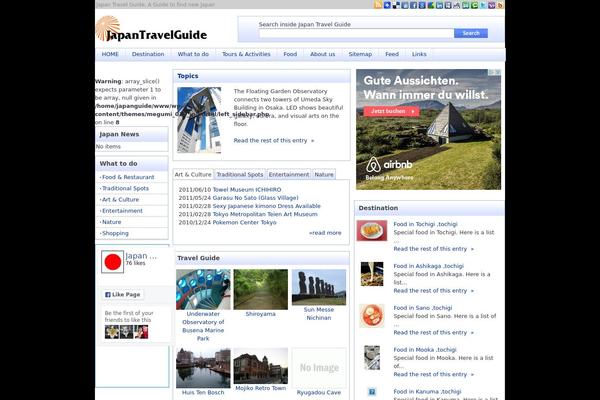600x400 pixels.
Task: Click the Facebook Like Page button
Action: [x=123, y=294]
